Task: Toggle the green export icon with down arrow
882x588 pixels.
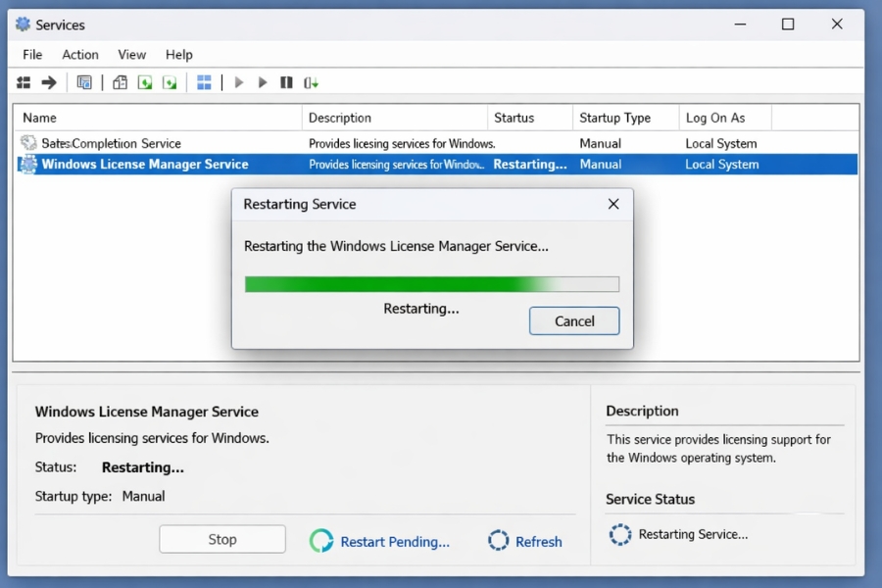Action: tap(143, 82)
